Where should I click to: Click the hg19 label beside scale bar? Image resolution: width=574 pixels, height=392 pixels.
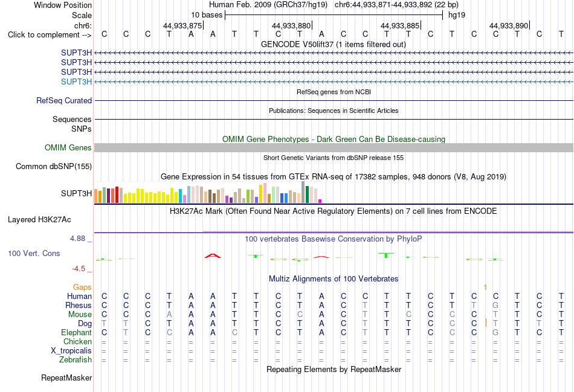point(457,15)
